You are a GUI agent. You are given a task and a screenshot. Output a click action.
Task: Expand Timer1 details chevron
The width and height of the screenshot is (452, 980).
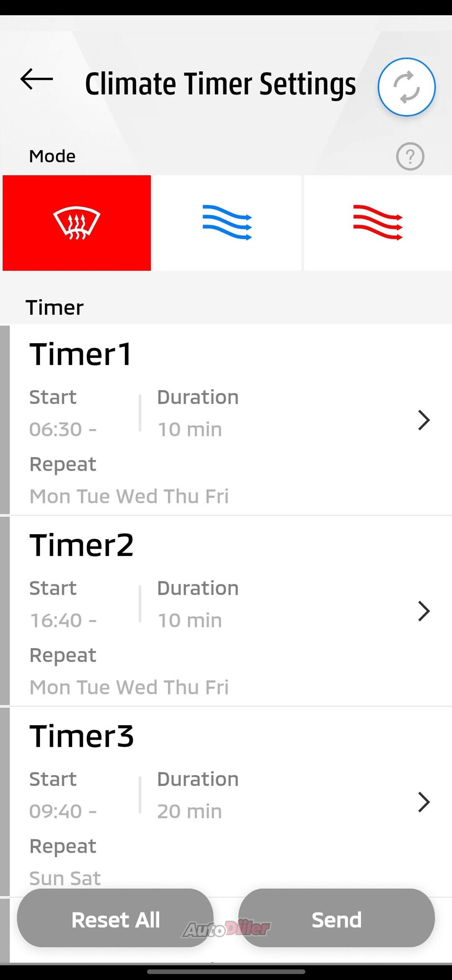423,420
